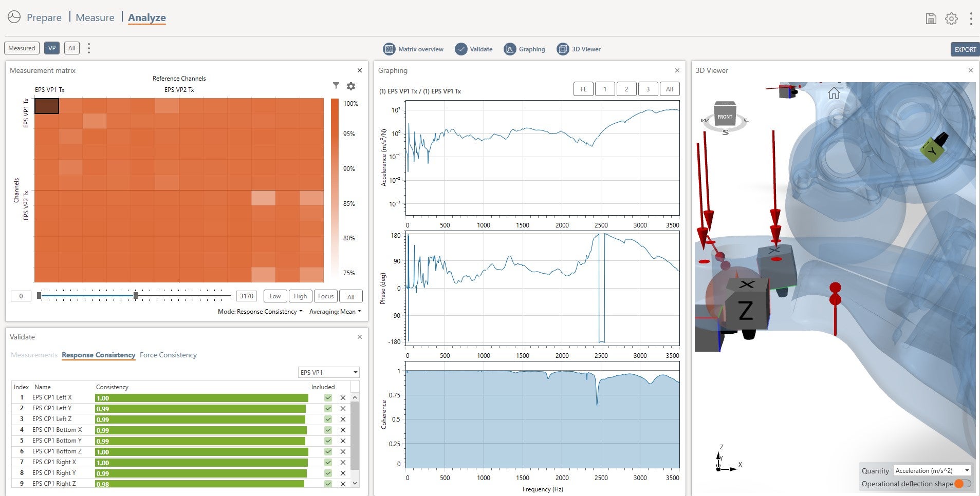Remove EPS CP1 Bottom Z using X icon
The width and height of the screenshot is (980, 496).
(343, 452)
